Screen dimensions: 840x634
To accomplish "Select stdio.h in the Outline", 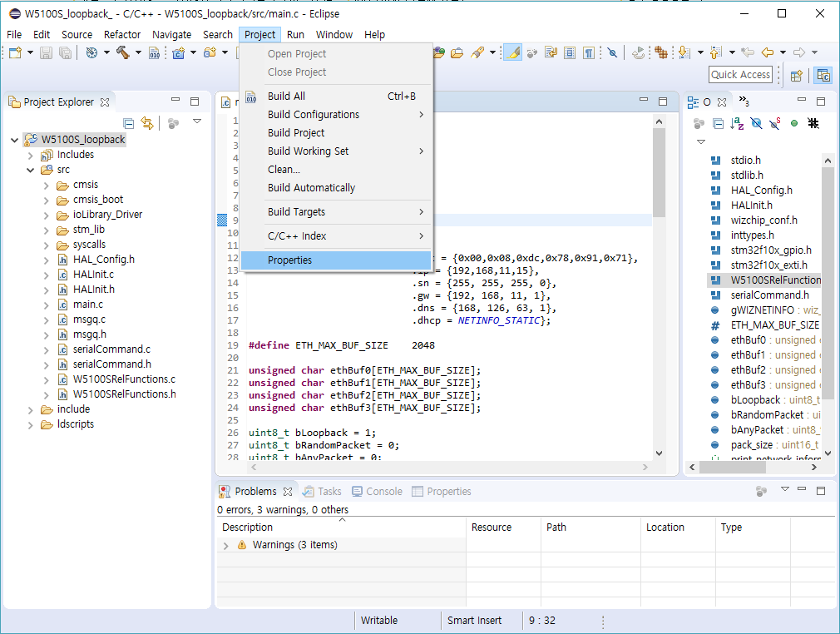I will [x=745, y=161].
